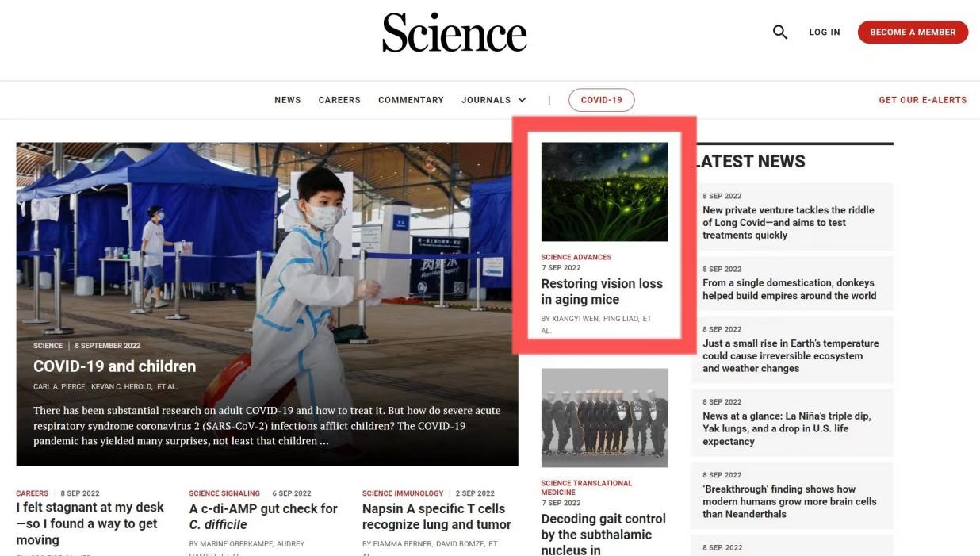The height and width of the screenshot is (556, 980).
Task: Click the Science logo
Action: [454, 33]
